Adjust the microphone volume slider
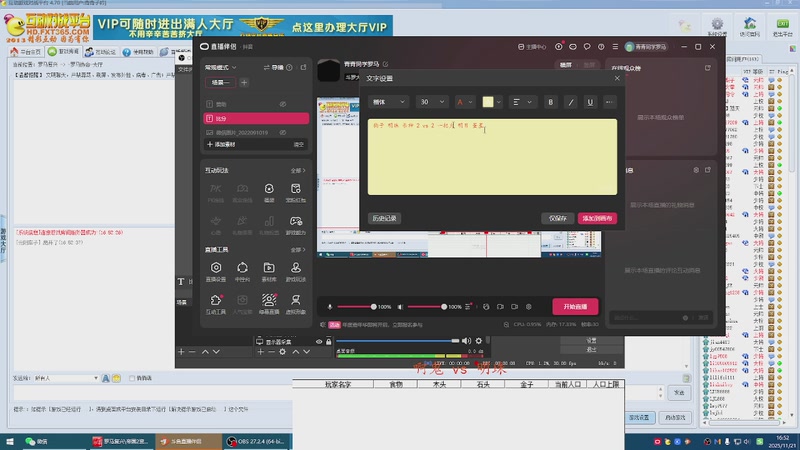 356,307
